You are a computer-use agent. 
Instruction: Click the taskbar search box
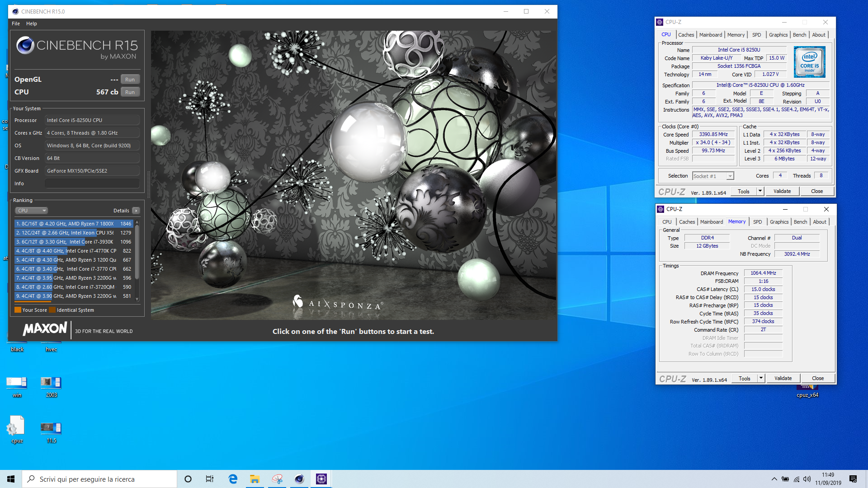tap(99, 479)
